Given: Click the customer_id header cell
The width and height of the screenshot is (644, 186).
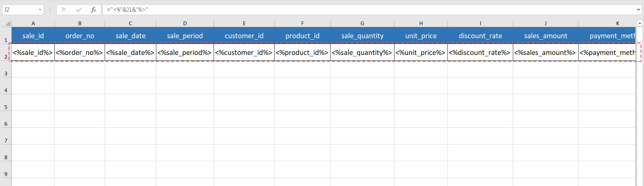Looking at the screenshot, I should pyautogui.click(x=244, y=36).
